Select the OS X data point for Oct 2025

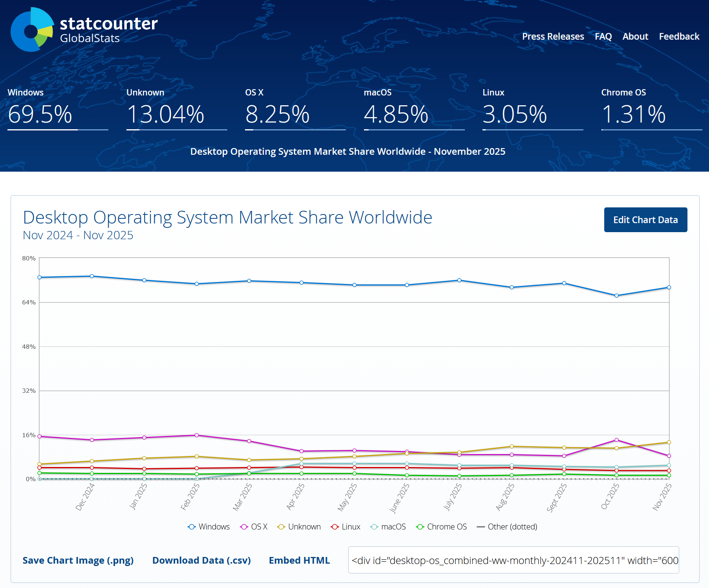(x=616, y=440)
